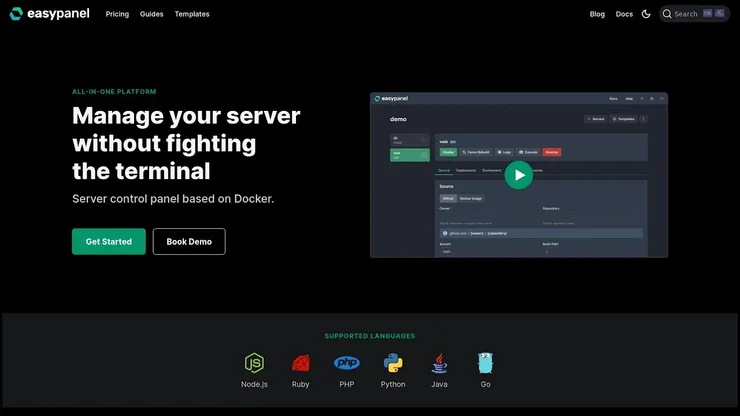Screen dimensions: 740x416
Task: Click the Book Demo button
Action: pyautogui.click(x=189, y=241)
